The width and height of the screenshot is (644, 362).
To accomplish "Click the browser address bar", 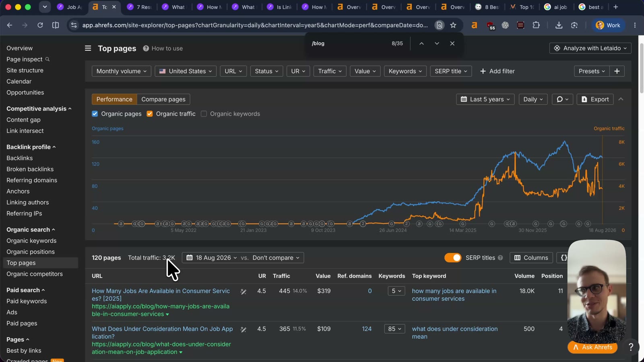I will click(x=255, y=25).
